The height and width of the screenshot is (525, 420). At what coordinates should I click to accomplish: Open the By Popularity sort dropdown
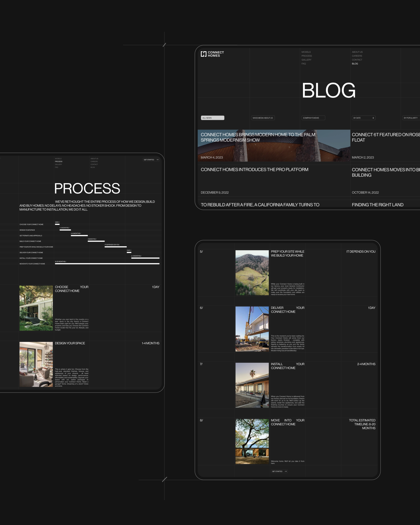(x=411, y=118)
